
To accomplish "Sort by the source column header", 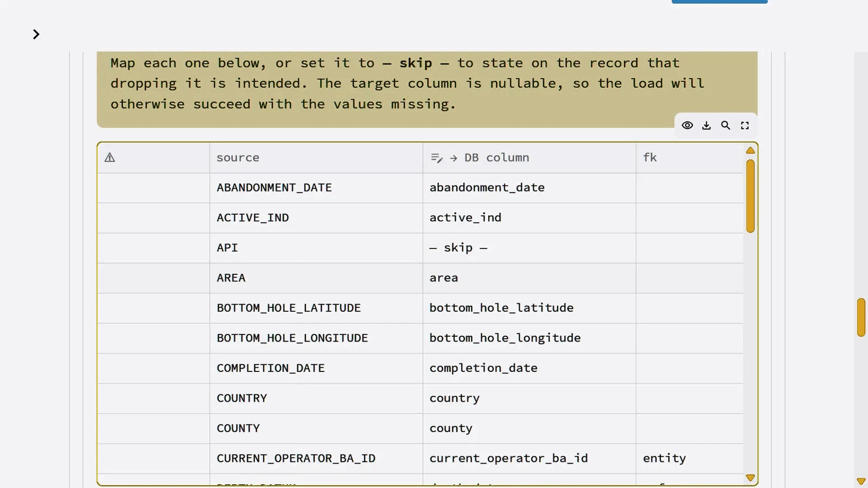I will pyautogui.click(x=316, y=158).
